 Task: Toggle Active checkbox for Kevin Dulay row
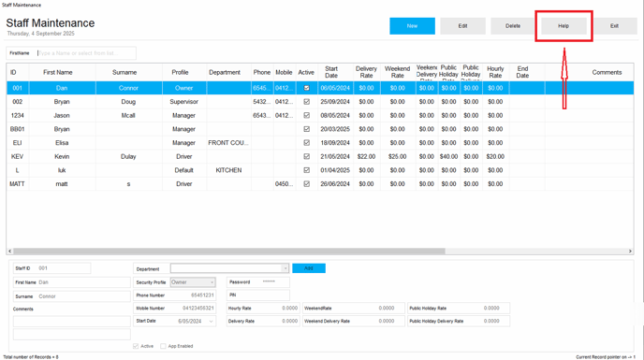(306, 156)
